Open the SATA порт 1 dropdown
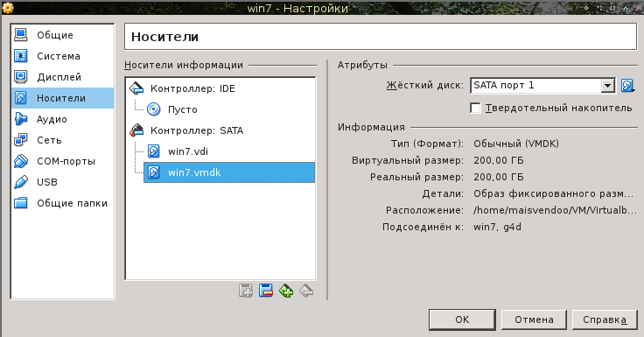This screenshot has height=337, width=644. 542,85
